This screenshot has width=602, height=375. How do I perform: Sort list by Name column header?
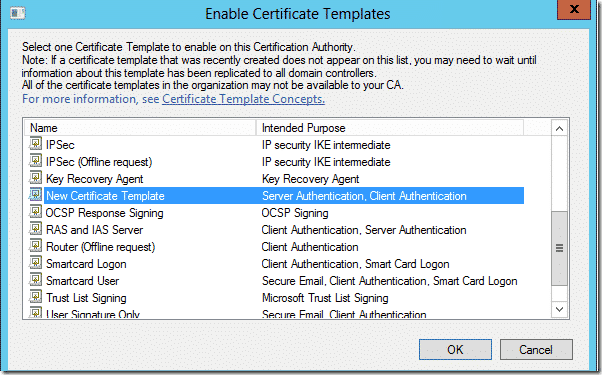(140, 128)
